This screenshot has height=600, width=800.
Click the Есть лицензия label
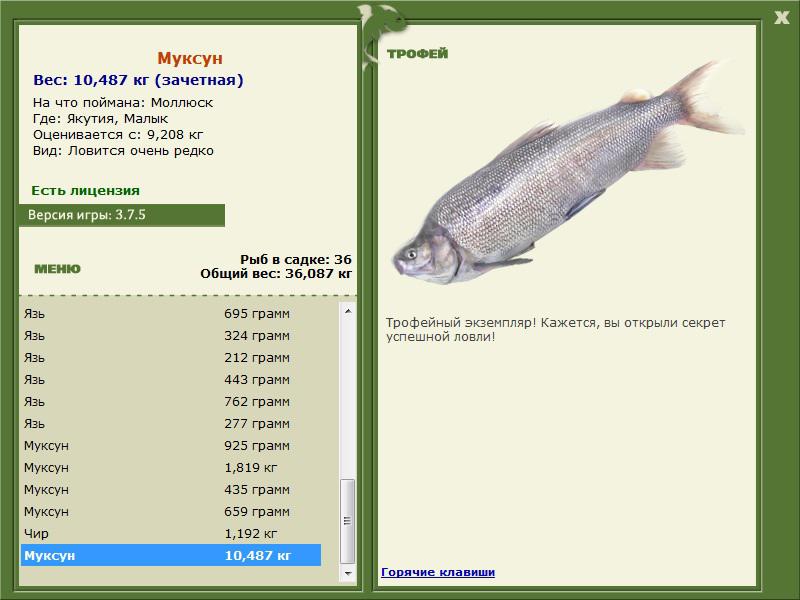(86, 190)
